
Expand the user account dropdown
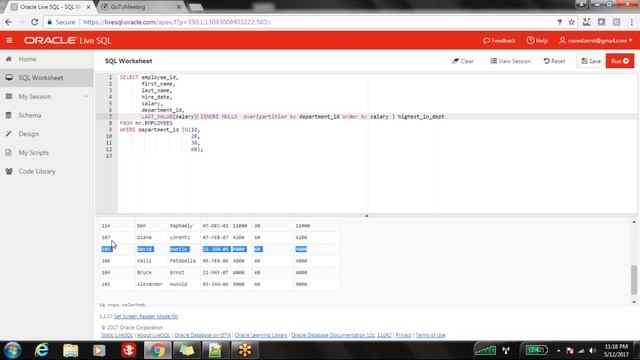point(596,40)
